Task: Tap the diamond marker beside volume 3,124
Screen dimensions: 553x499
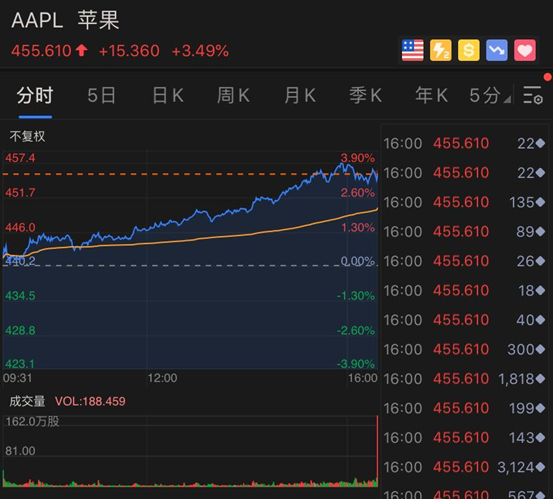Action: (540, 467)
